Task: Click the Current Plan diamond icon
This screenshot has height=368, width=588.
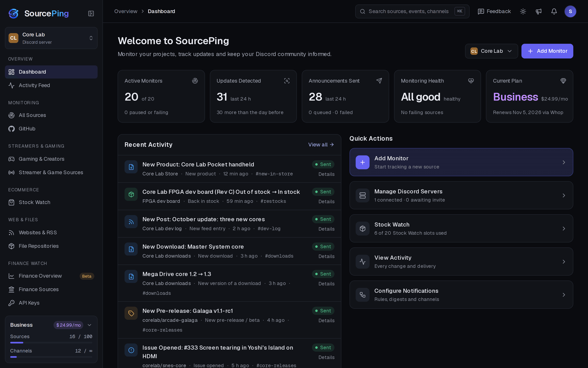Action: (x=563, y=81)
